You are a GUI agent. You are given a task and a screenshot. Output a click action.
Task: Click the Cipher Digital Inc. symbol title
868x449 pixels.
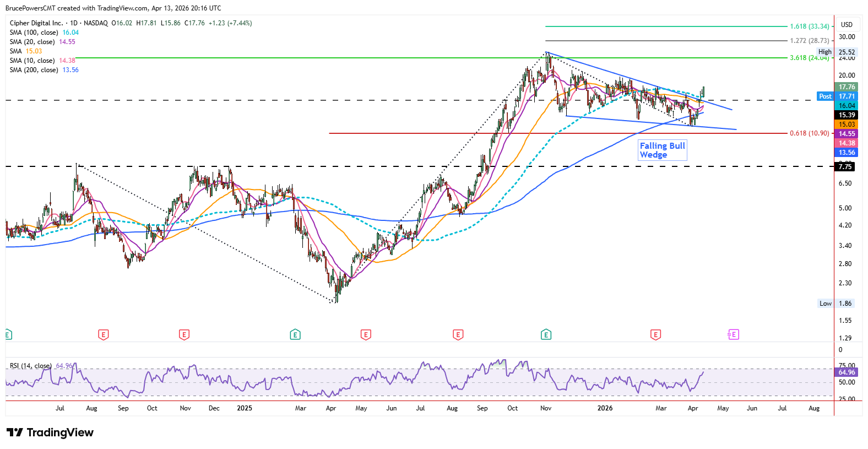tap(36, 23)
